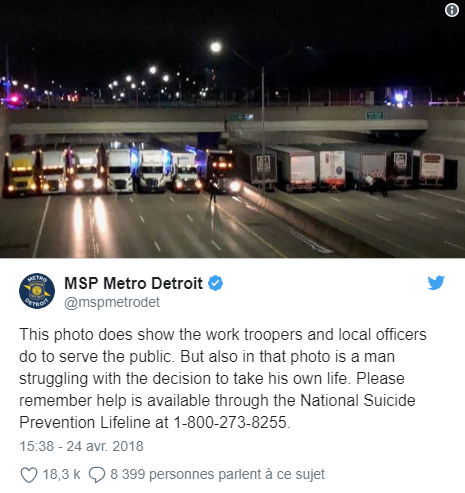Click the blue verified badge

(215, 283)
